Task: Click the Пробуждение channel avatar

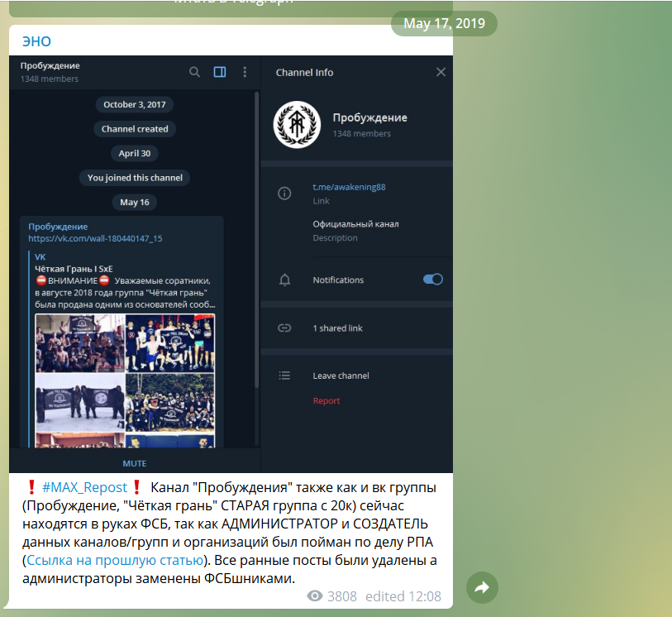Action: 297,125
